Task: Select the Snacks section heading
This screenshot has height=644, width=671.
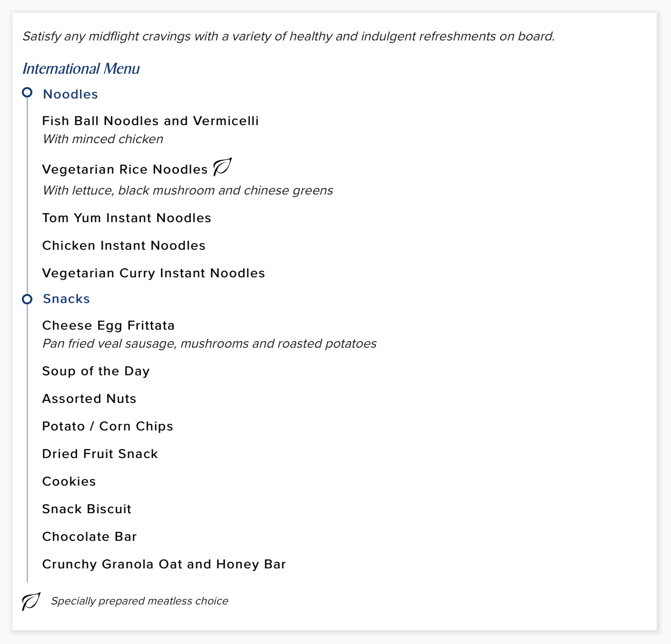Action: coord(66,299)
